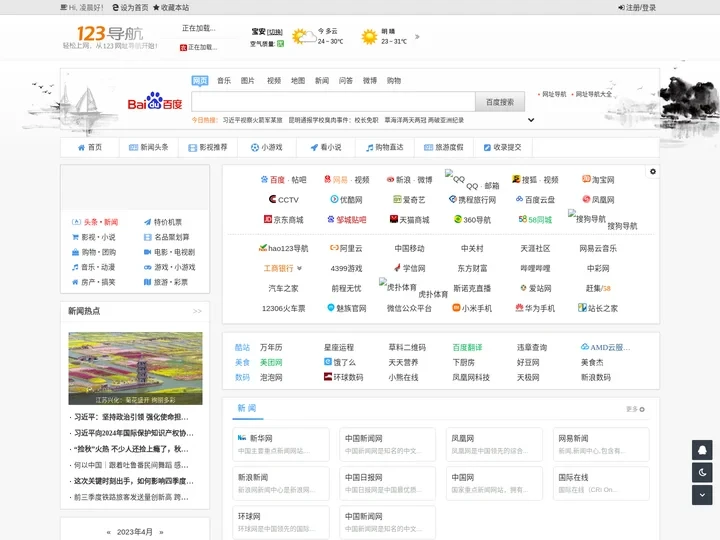Open the 携程旅行网 site link
720x540 pixels.
point(472,200)
